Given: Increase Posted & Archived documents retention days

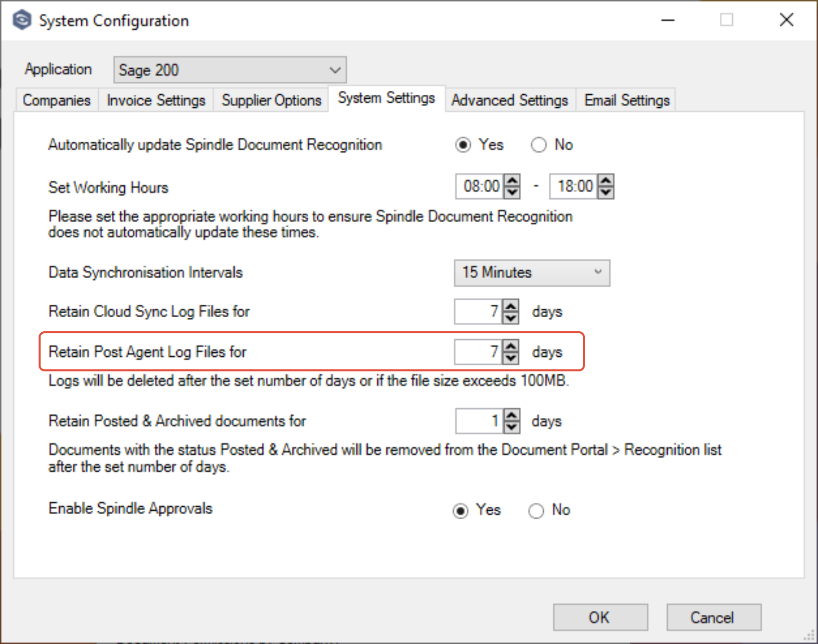Looking at the screenshot, I should (512, 415).
